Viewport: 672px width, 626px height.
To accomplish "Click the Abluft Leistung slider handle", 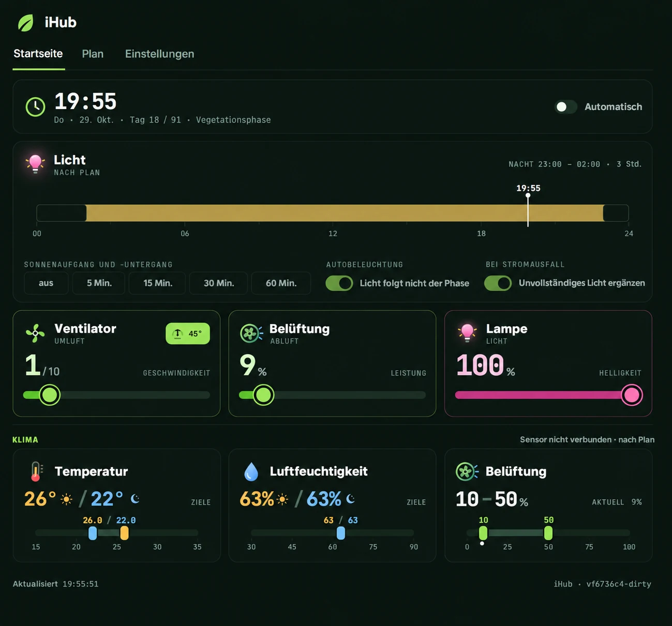I will click(x=263, y=395).
